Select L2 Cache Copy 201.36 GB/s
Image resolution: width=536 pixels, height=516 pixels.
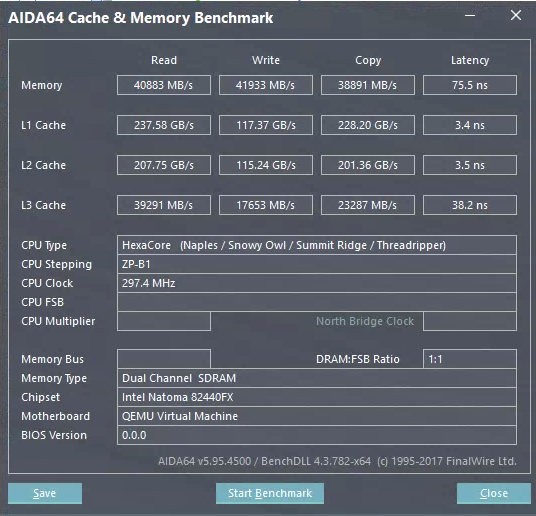368,165
